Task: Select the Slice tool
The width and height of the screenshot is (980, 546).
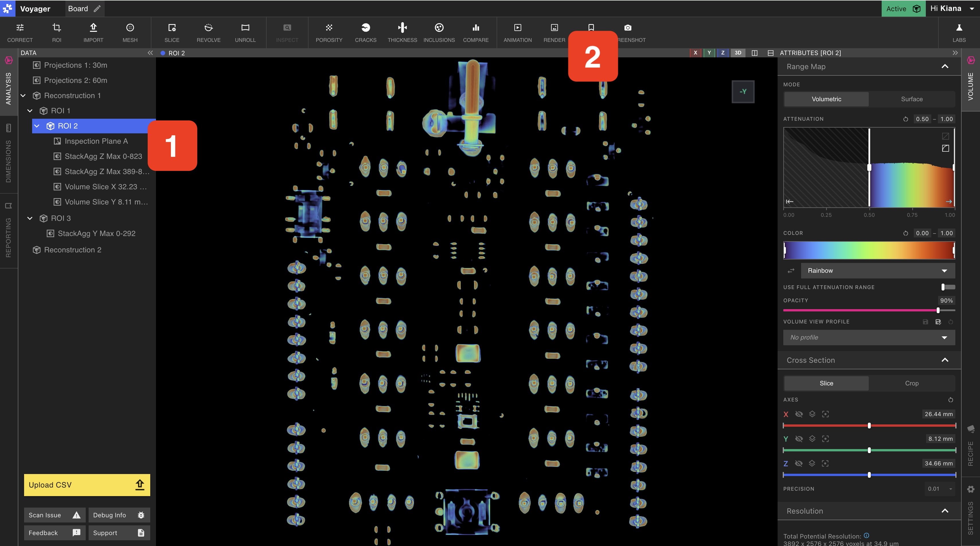Action: tap(171, 32)
